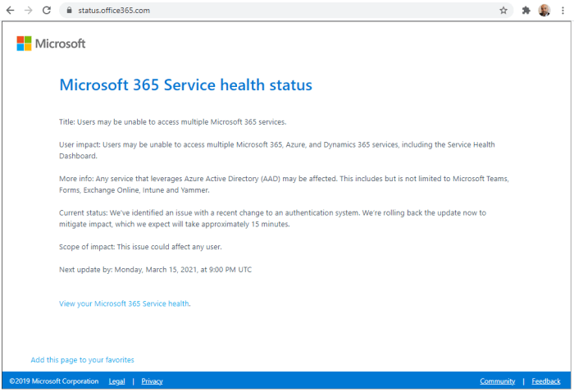Click the Title: Users may be unable line
The image size is (574, 392).
tap(173, 122)
